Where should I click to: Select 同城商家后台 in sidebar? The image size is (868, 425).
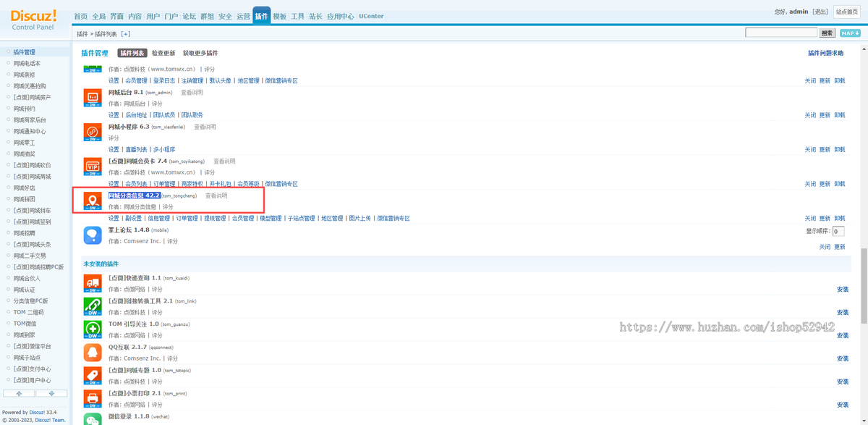30,120
